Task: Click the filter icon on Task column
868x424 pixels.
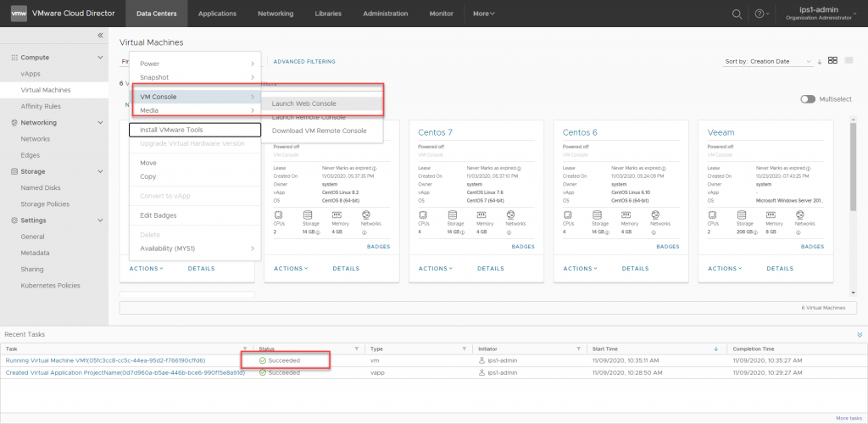Action: tap(245, 349)
